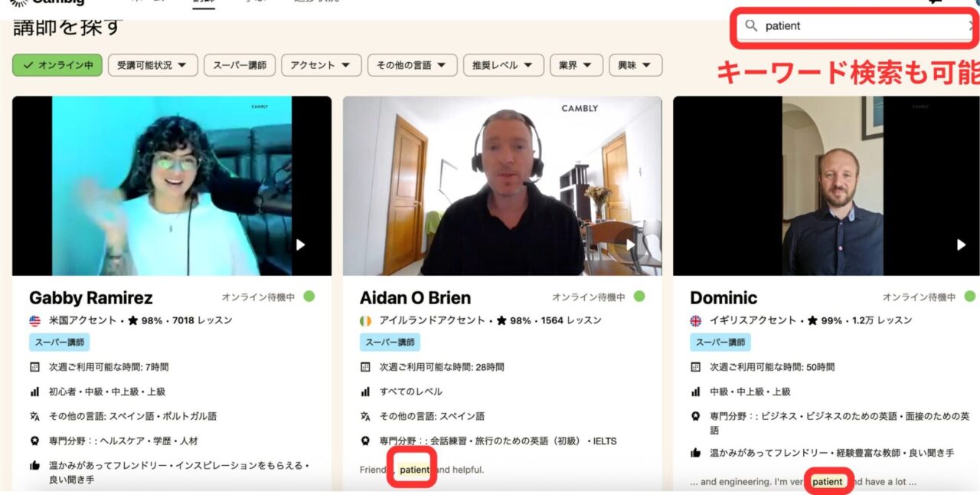The width and height of the screenshot is (980, 495).
Task: Open Gabby Ramirez's tutor profile name
Action: click(x=90, y=298)
